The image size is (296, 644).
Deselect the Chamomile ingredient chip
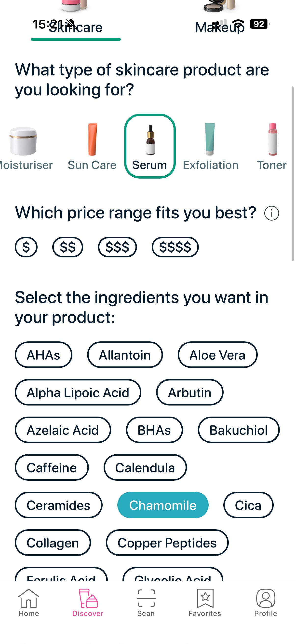(163, 505)
